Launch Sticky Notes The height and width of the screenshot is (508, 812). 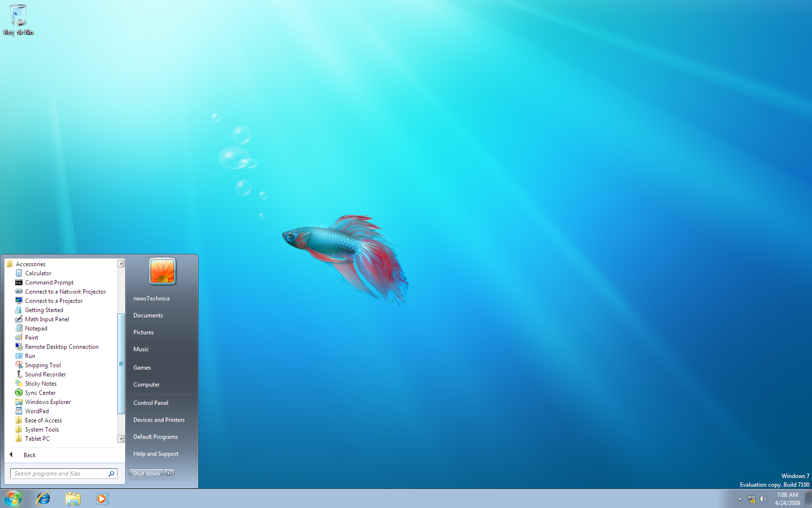point(41,383)
